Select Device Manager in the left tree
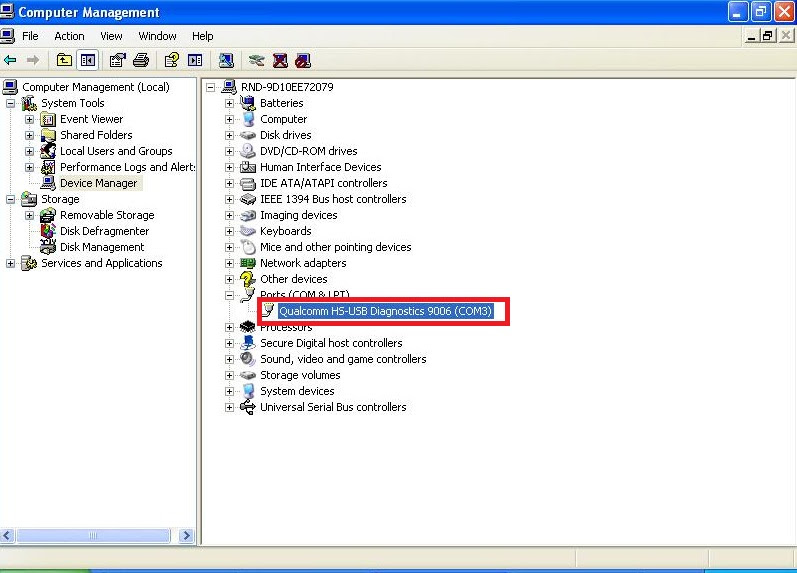This screenshot has height=573, width=797. 99,183
